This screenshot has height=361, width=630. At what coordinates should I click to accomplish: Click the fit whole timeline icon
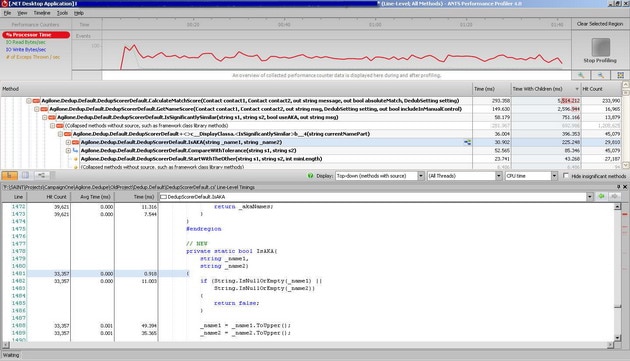620,75
